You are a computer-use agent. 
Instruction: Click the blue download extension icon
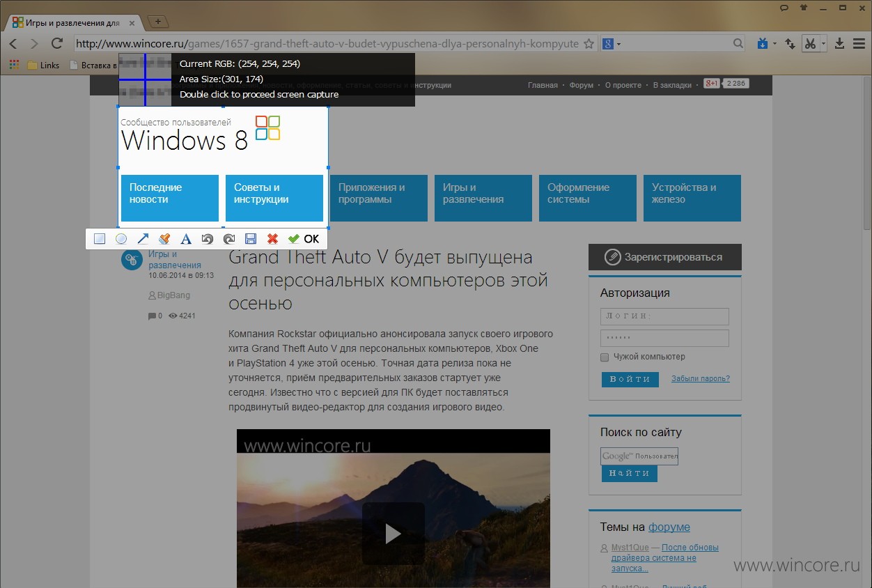tap(763, 44)
